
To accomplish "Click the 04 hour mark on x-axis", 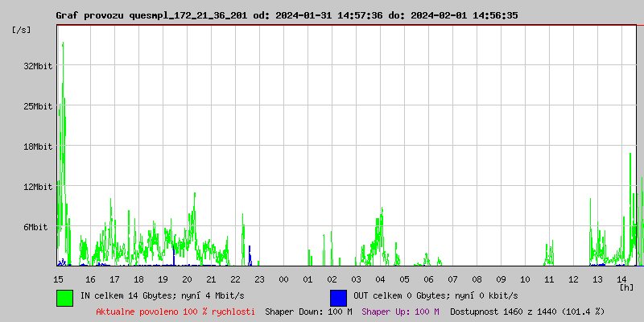I will coord(380,279).
